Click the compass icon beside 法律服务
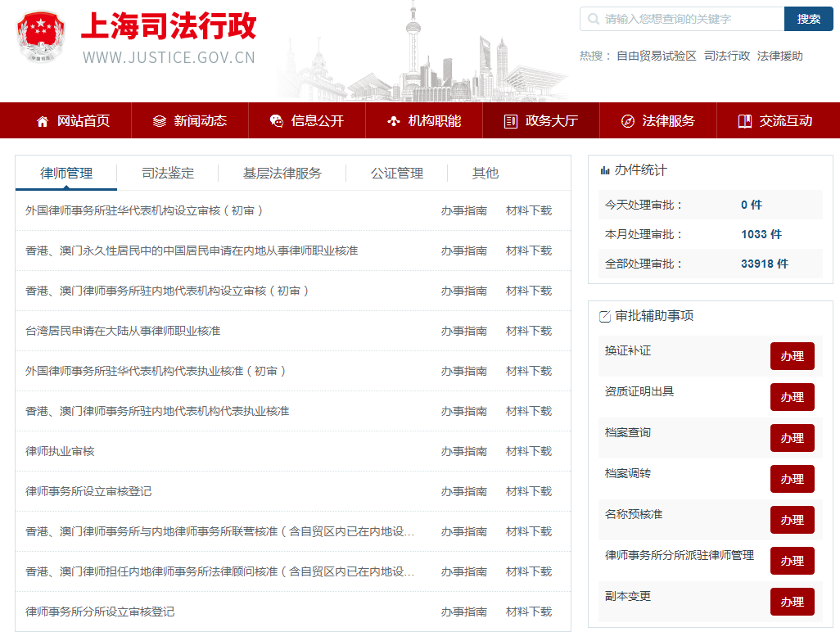 click(628, 121)
